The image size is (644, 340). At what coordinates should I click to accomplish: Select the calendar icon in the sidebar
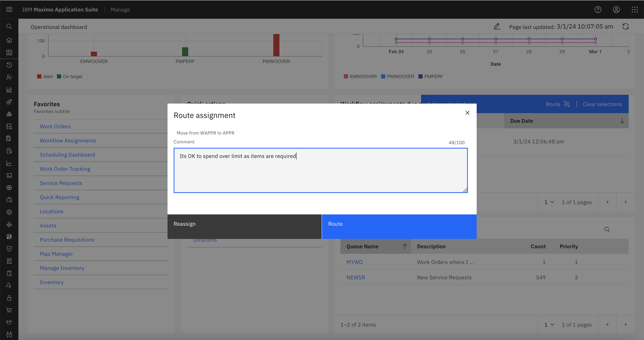(x=9, y=236)
